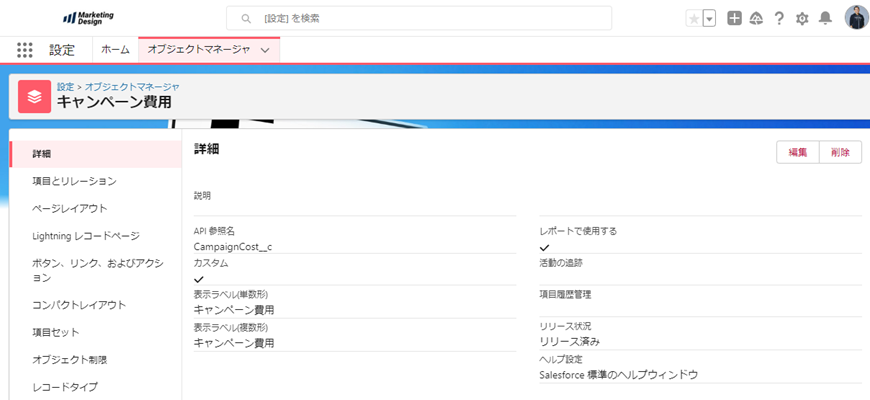Open the App Launcher grid icon
870x400 pixels.
pyautogui.click(x=25, y=50)
